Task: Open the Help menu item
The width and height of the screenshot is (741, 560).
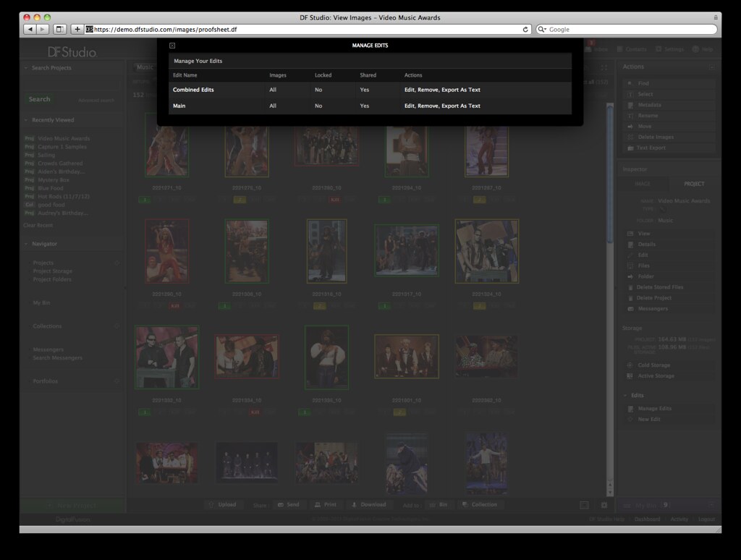Action: (x=703, y=49)
